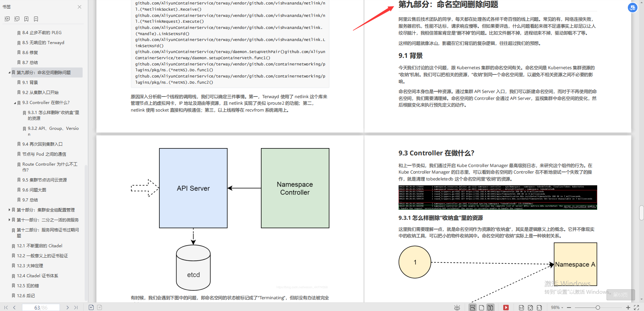Enable continuous scroll page layout
The height and width of the screenshot is (311, 644).
point(473,308)
